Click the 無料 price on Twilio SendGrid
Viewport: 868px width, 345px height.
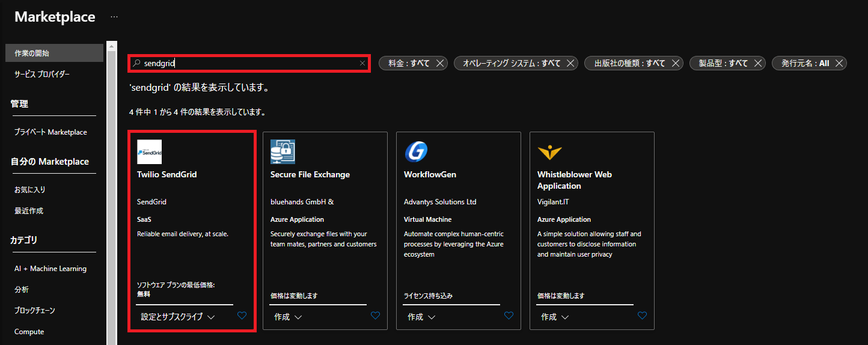(144, 295)
